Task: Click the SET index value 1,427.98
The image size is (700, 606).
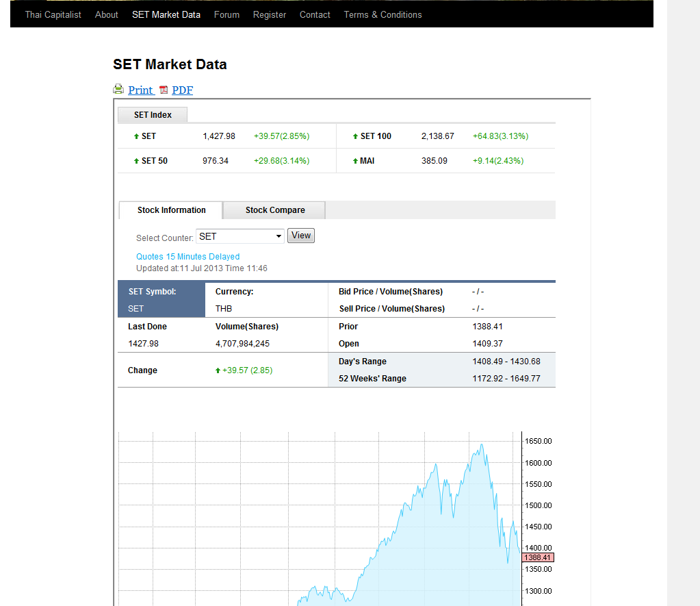Action: pos(219,136)
